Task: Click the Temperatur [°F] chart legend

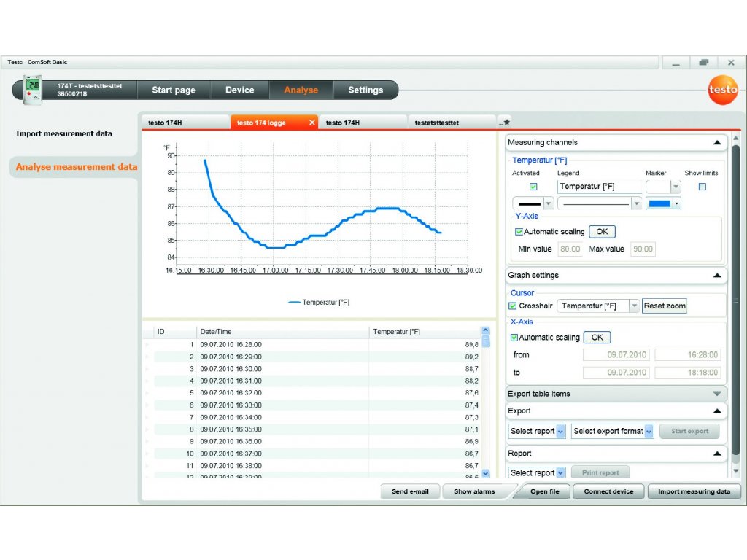Action: click(x=319, y=303)
